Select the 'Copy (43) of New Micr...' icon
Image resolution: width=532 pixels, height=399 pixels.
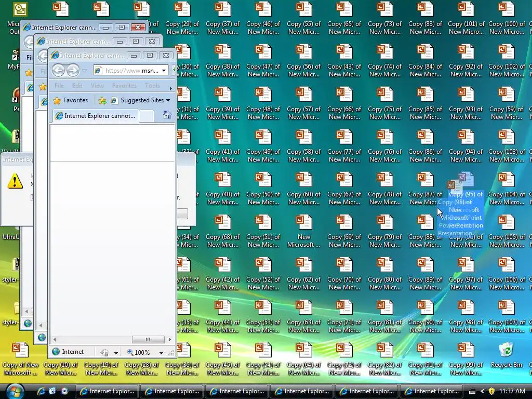[x=344, y=61]
